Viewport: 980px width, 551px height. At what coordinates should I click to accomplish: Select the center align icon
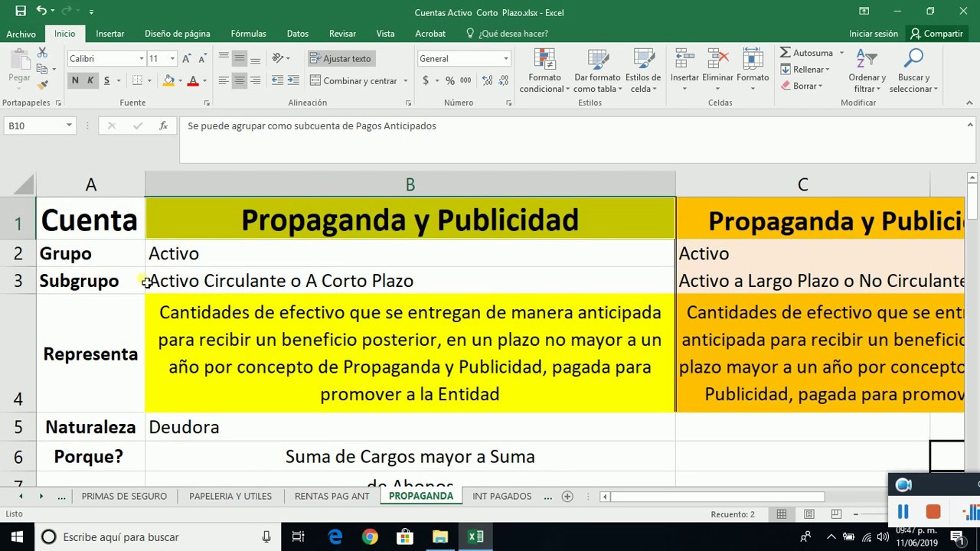pos(239,80)
